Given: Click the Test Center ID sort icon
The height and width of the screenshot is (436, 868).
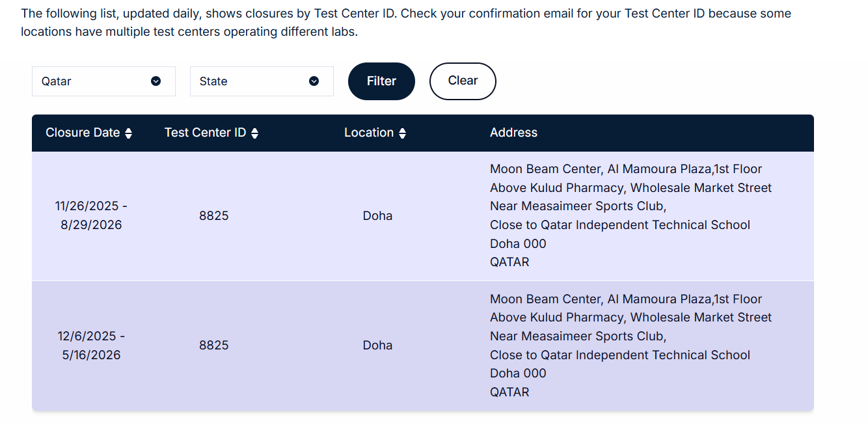Looking at the screenshot, I should click(x=254, y=133).
